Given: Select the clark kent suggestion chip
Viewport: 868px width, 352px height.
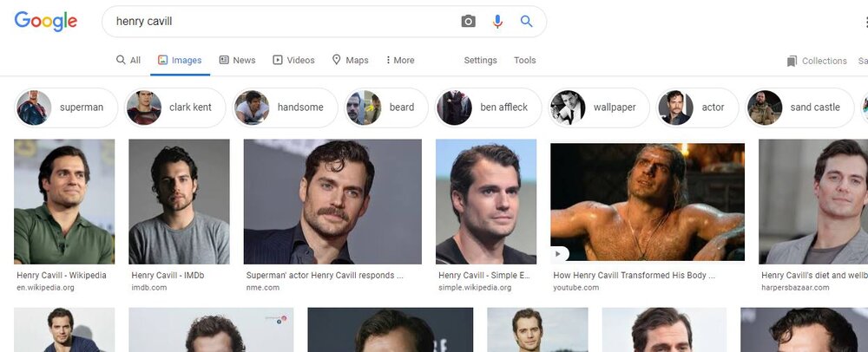Looking at the screenshot, I should pyautogui.click(x=176, y=108).
